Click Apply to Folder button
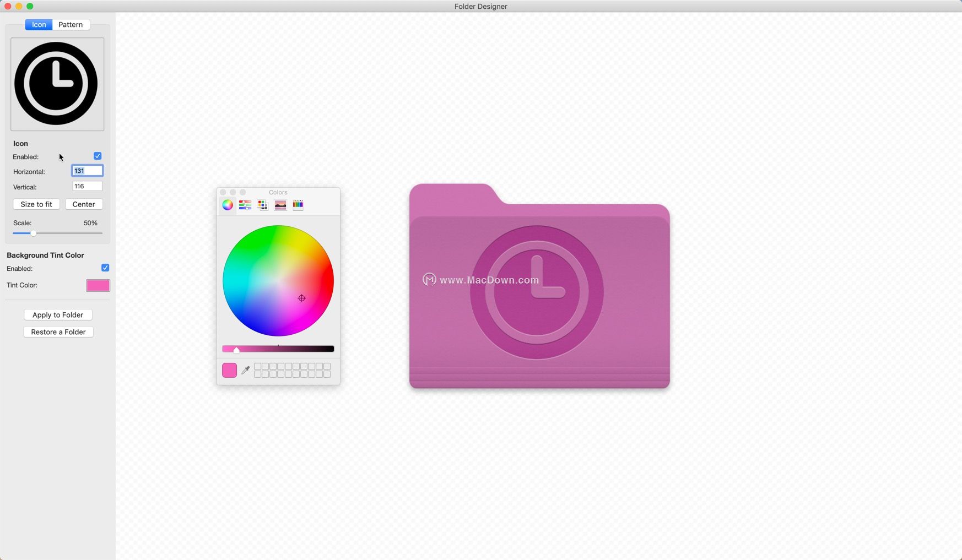 tap(58, 315)
